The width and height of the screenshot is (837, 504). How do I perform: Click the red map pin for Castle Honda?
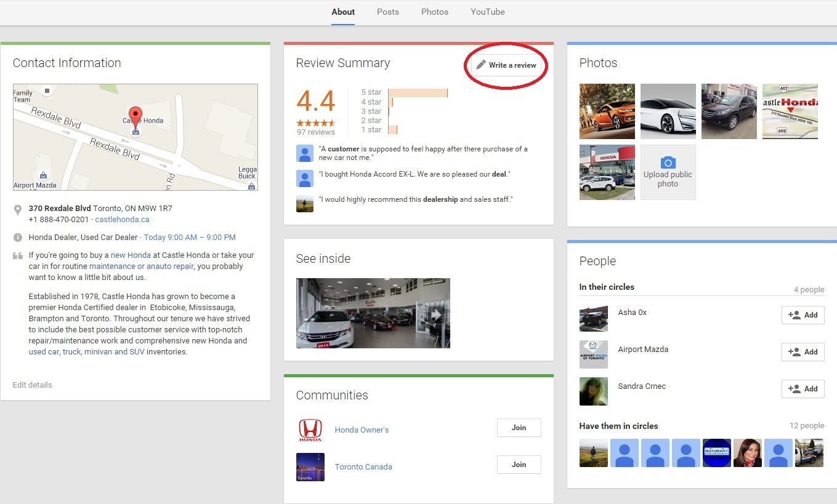[x=135, y=117]
